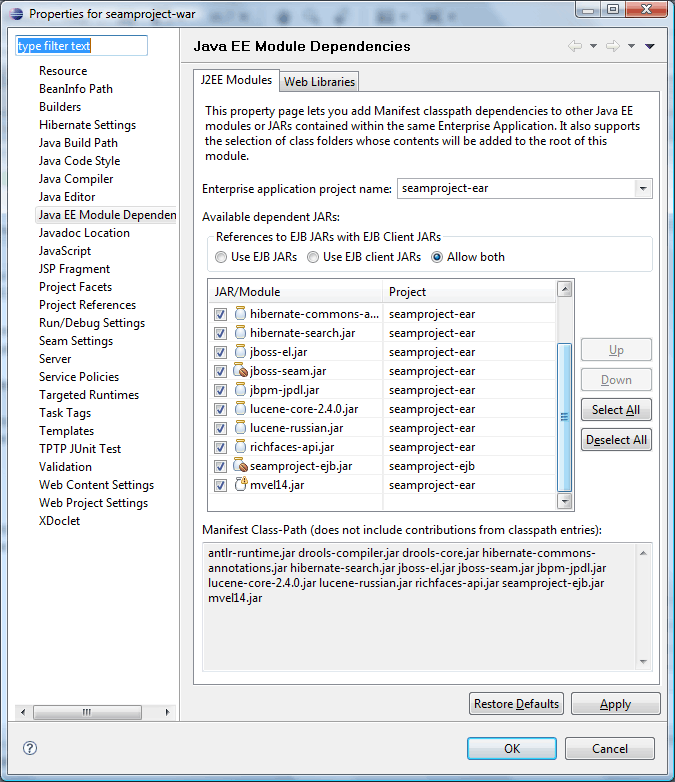675x782 pixels.
Task: Uncheck the lucene-russian.jar checkbox
Action: point(220,428)
